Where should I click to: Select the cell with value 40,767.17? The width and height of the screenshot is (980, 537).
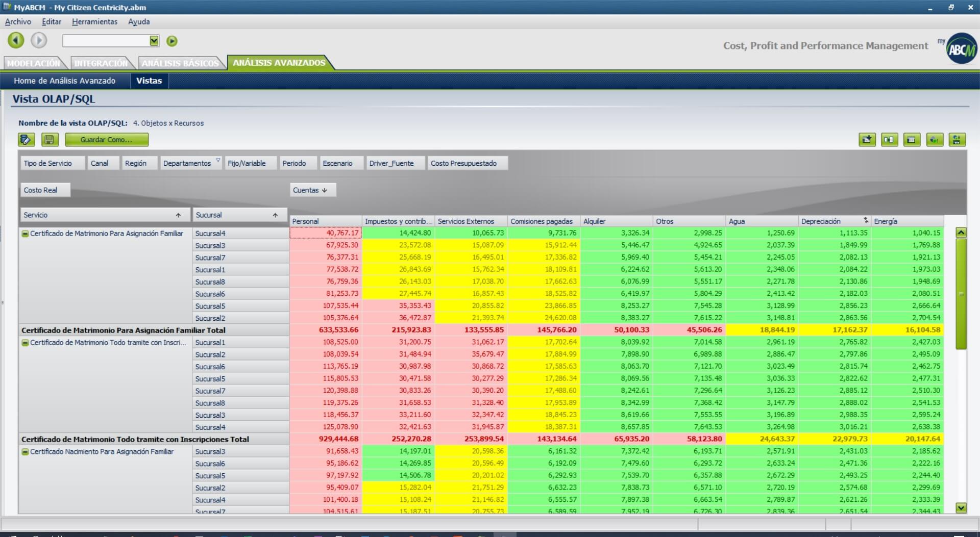326,233
